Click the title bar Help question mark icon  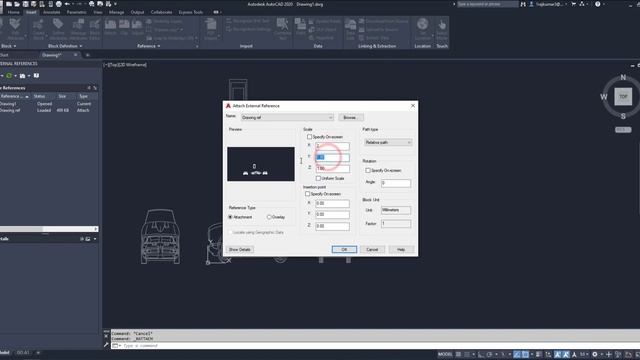coord(598,4)
